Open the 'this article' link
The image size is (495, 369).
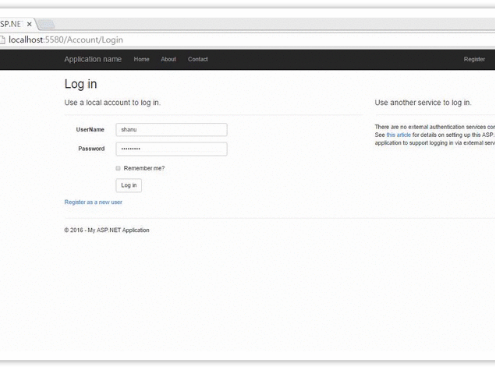click(x=398, y=135)
